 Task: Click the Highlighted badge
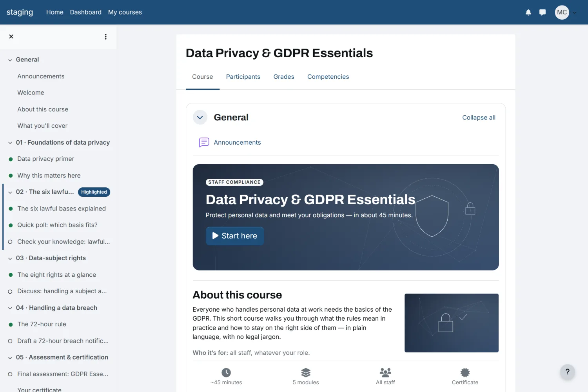94,192
